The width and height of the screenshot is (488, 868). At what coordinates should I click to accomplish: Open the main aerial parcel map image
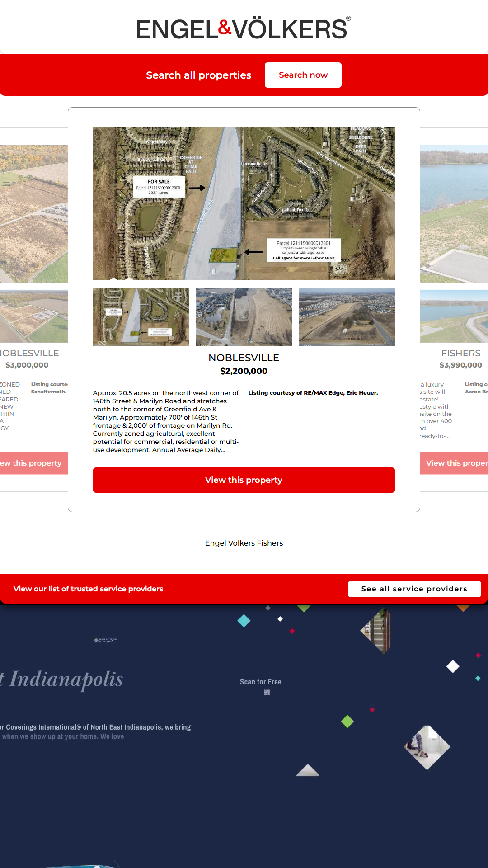coord(244,203)
